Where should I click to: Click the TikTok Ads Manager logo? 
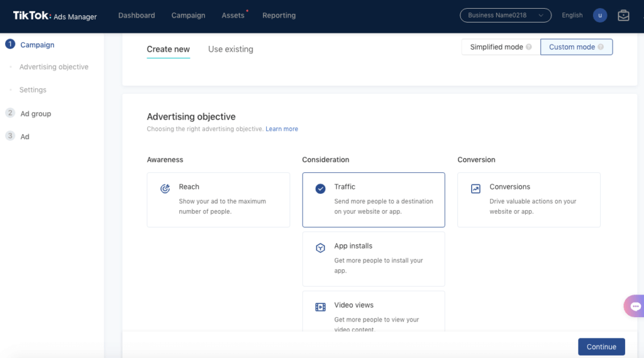click(x=55, y=16)
